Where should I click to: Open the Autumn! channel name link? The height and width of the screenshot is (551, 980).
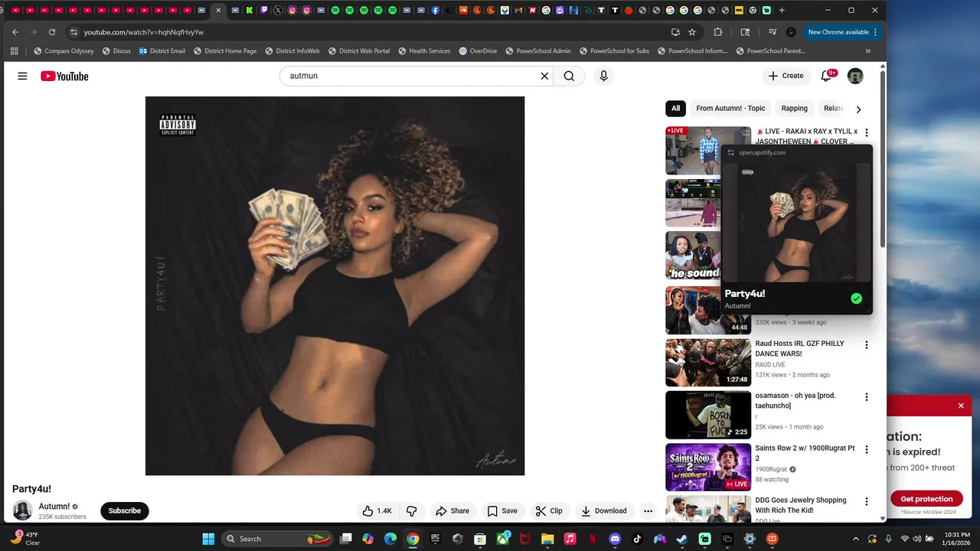(54, 507)
